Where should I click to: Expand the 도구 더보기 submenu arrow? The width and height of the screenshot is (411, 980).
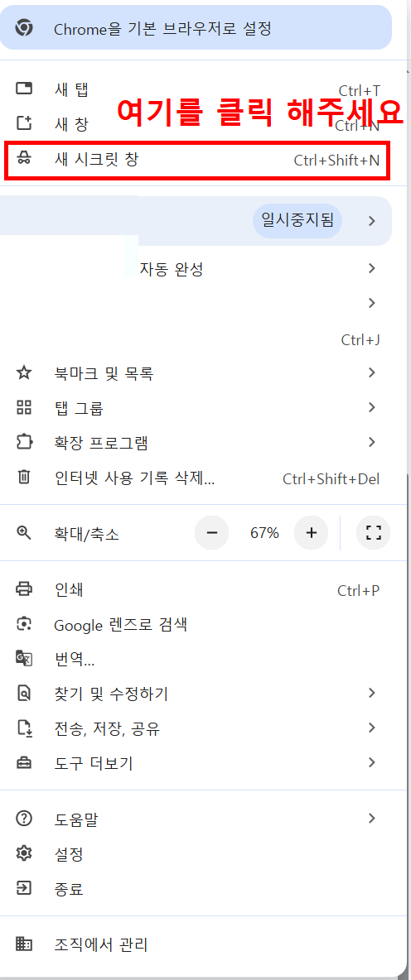[372, 762]
